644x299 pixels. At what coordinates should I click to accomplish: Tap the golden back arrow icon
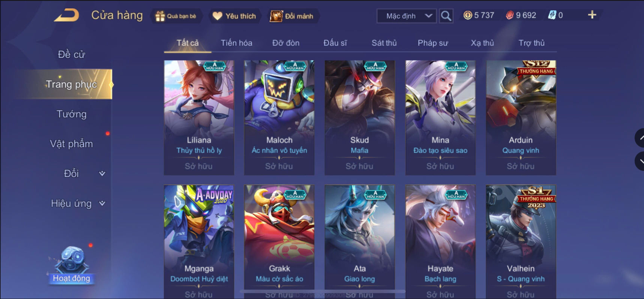tap(66, 15)
